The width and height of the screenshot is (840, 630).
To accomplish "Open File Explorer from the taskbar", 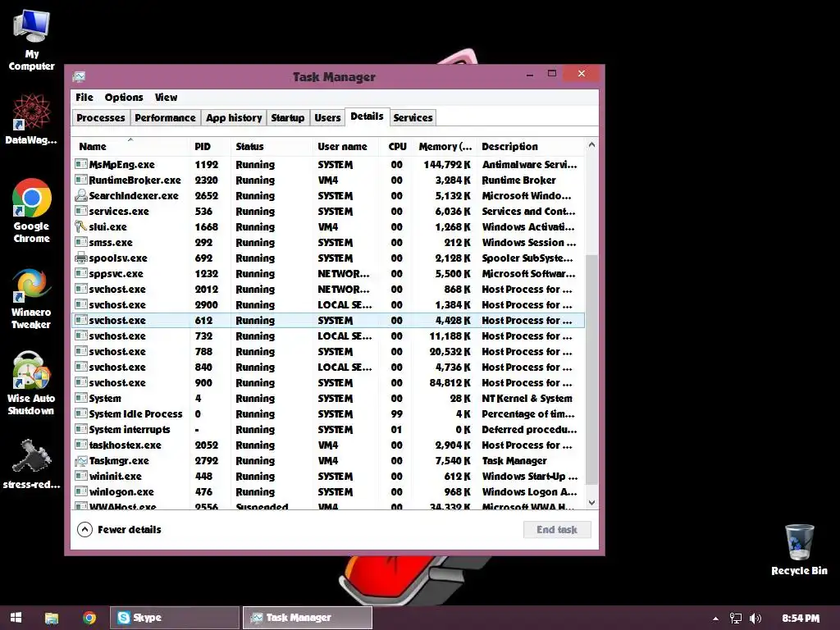I will pyautogui.click(x=52, y=618).
